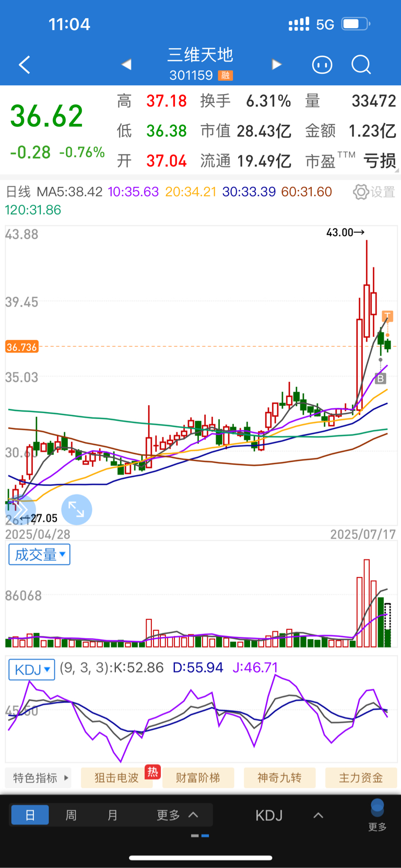This screenshot has width=401, height=868.
Task: Select 日 daily period tab
Action: pos(30,815)
